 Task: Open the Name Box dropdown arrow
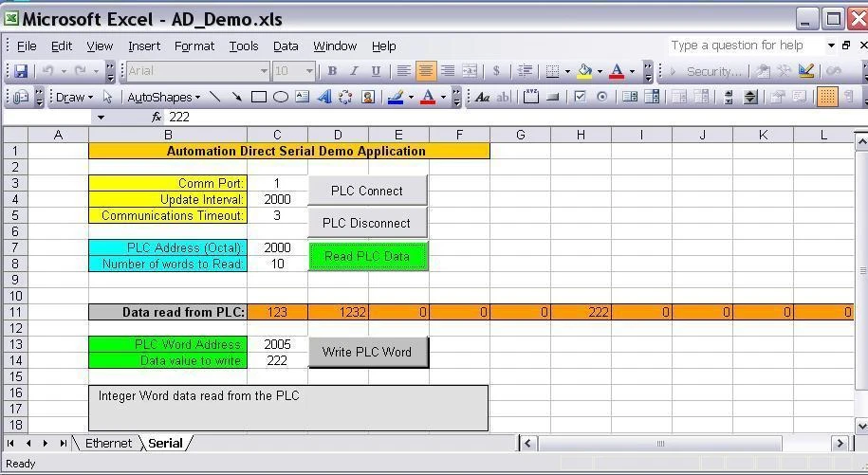101,118
